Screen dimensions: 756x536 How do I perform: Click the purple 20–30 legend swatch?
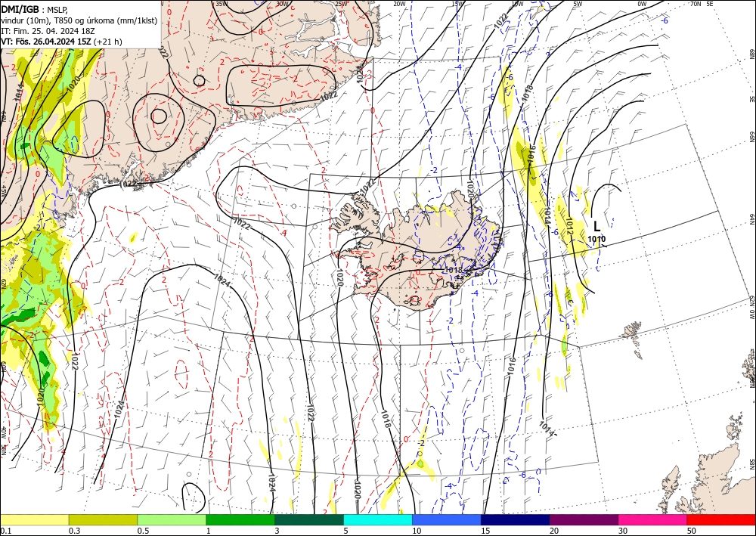pos(584,519)
